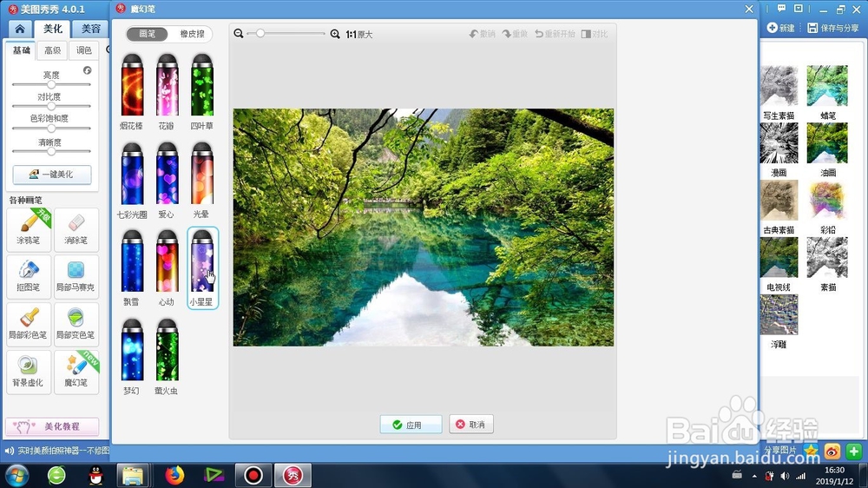
Task: Click the volume icon in system tray
Action: (785, 476)
